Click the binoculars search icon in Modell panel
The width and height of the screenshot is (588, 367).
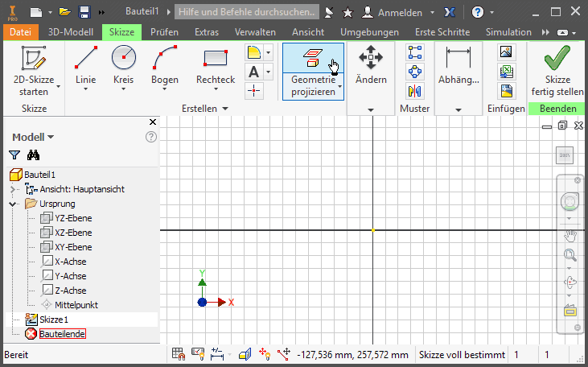pos(33,155)
